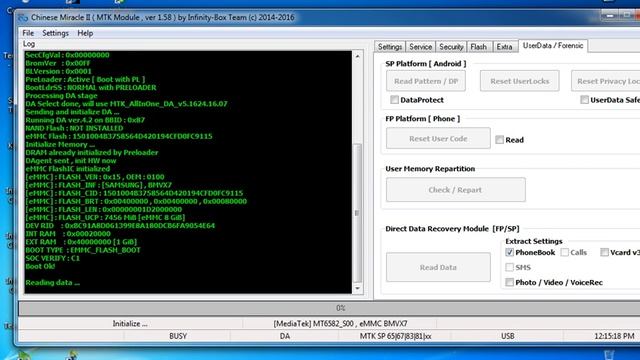Click the 'BootLdrSS : NORMAL with PRELOADER' line

pyautogui.click(x=91, y=87)
